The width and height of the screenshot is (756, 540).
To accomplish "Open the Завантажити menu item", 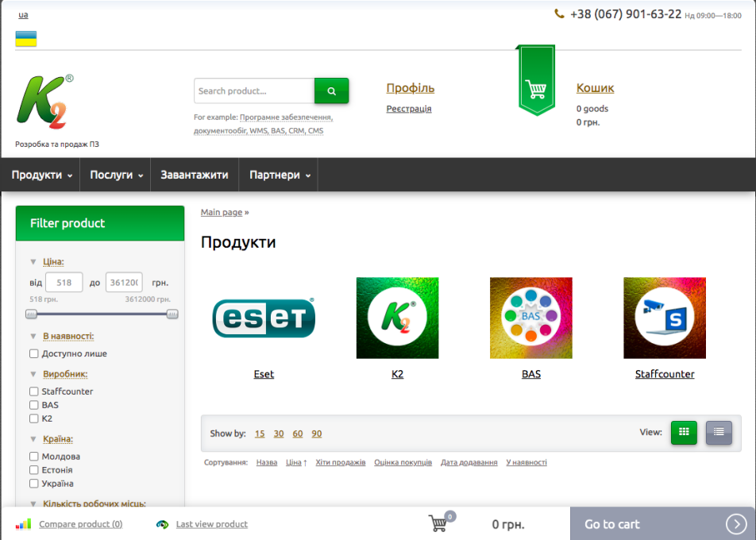I will pos(195,175).
